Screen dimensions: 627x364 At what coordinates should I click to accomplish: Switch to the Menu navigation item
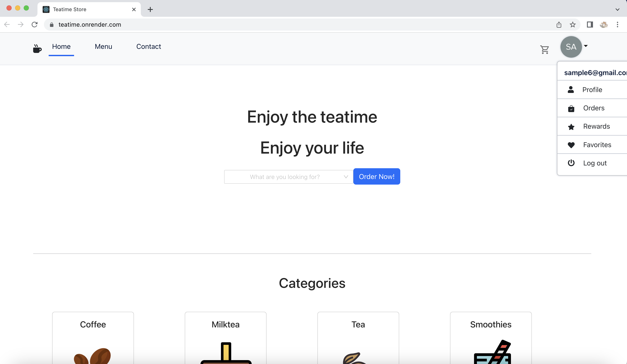104,46
